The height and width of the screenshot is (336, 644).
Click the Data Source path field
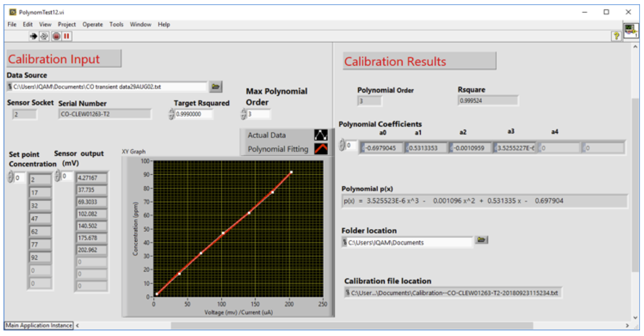pyautogui.click(x=108, y=87)
